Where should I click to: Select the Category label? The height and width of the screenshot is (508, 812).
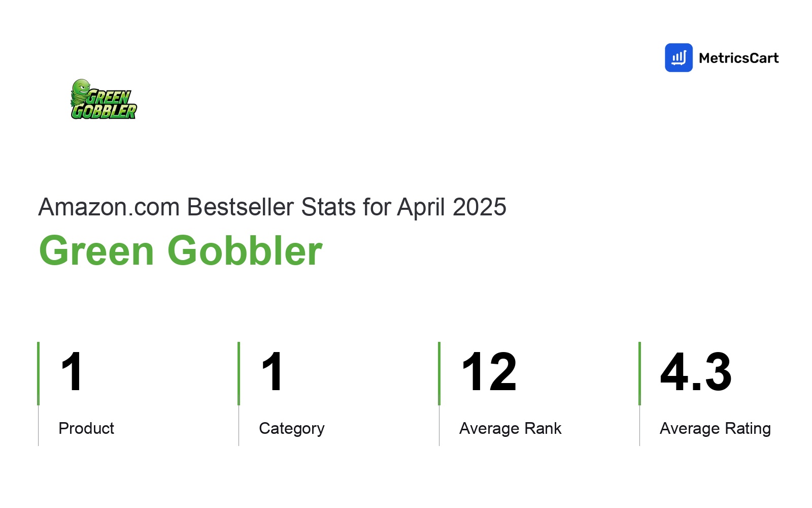tap(292, 429)
